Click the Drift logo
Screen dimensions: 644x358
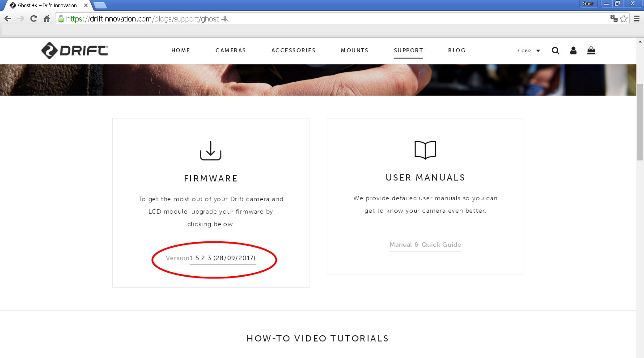coord(75,51)
